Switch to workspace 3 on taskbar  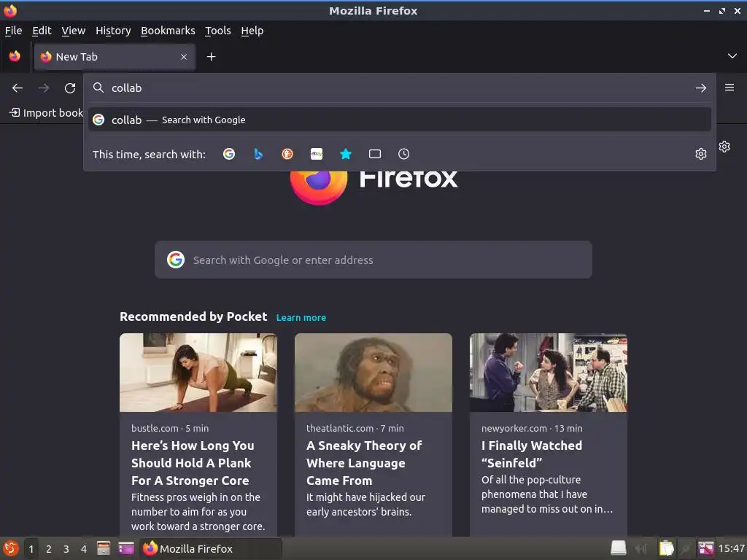point(66,549)
